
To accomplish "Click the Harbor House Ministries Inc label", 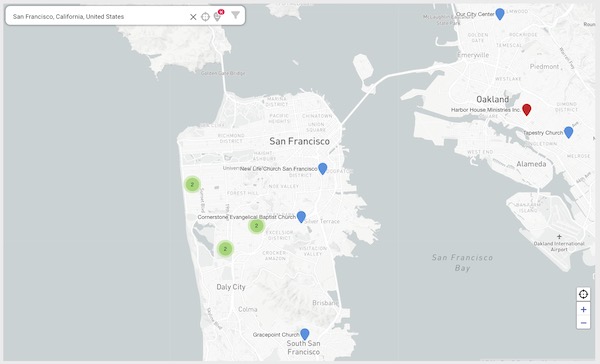I will pyautogui.click(x=486, y=110).
